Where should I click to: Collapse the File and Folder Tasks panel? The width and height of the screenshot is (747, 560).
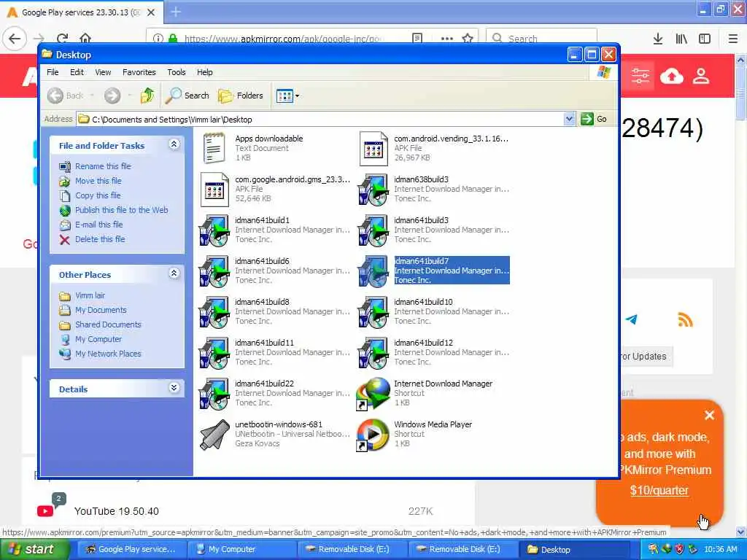174,144
